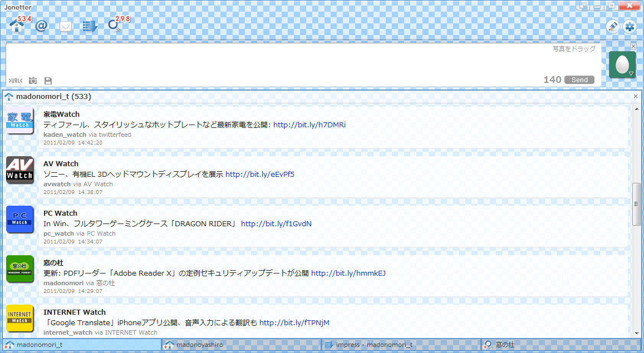This screenshot has width=644, height=353.
Task: Click the >URL< shorten link icon
Action: (x=16, y=81)
